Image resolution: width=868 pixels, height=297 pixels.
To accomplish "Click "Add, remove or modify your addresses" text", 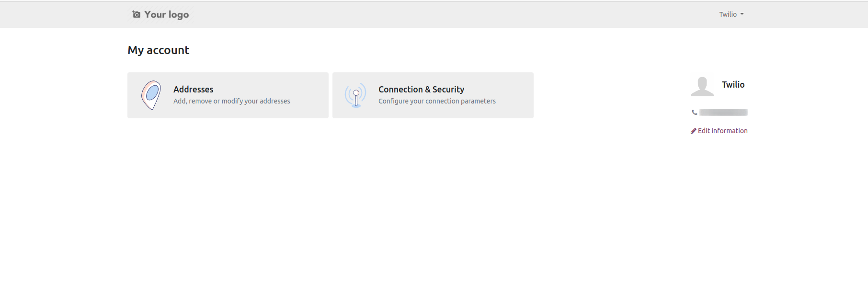I will point(232,101).
